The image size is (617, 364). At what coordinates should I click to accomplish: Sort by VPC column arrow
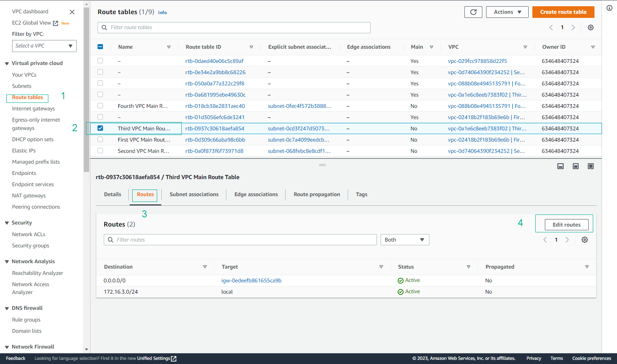tap(525, 47)
